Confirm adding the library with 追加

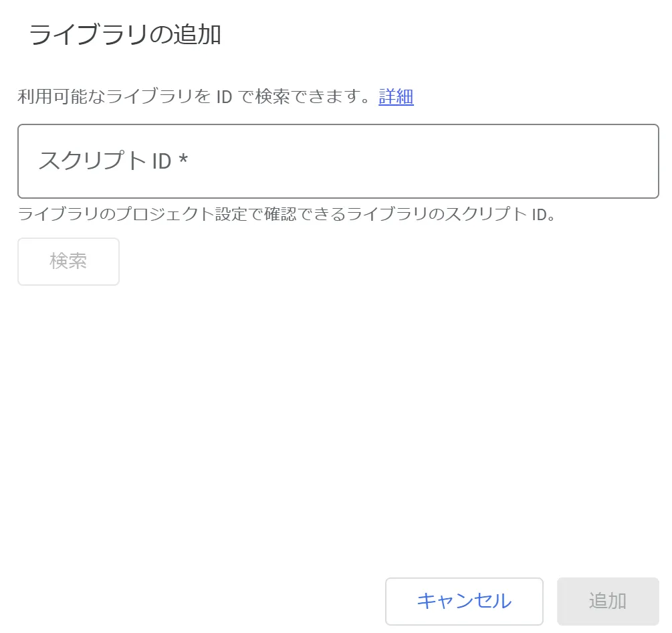coord(607,600)
